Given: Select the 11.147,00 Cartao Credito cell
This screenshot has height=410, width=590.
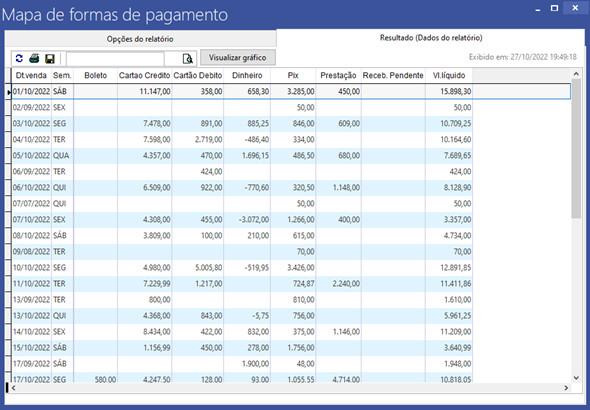Looking at the screenshot, I should (x=144, y=91).
